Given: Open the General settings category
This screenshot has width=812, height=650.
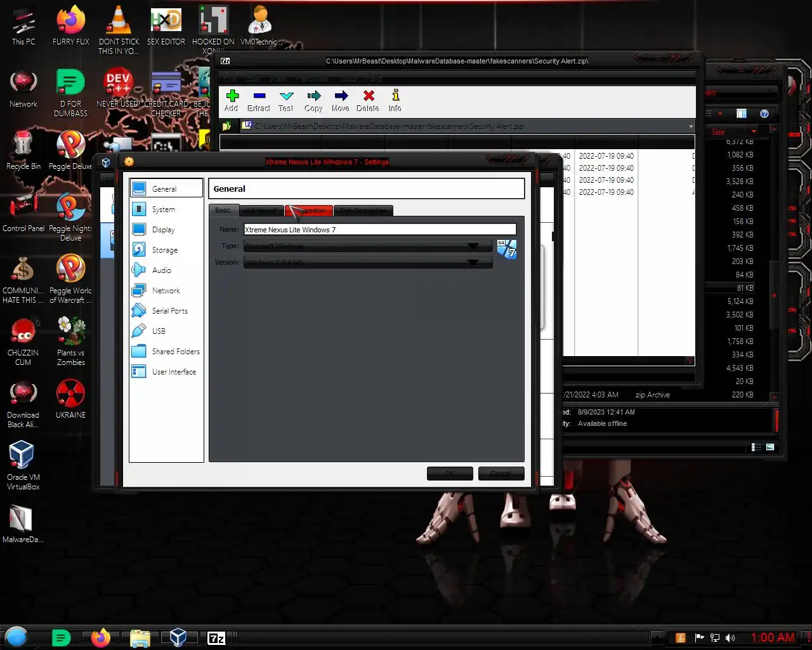Looking at the screenshot, I should 166,189.
